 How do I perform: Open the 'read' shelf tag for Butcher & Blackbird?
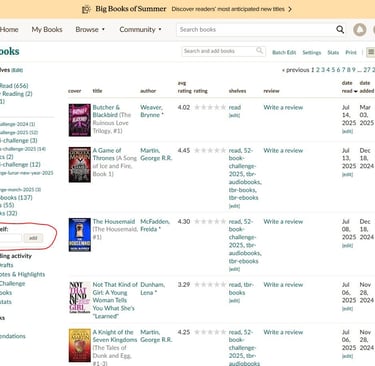(x=235, y=107)
